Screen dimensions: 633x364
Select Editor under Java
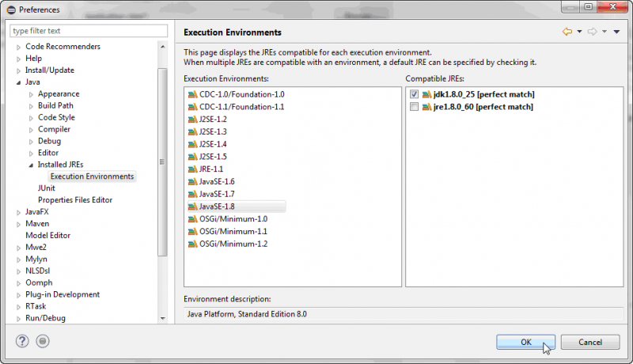[48, 153]
